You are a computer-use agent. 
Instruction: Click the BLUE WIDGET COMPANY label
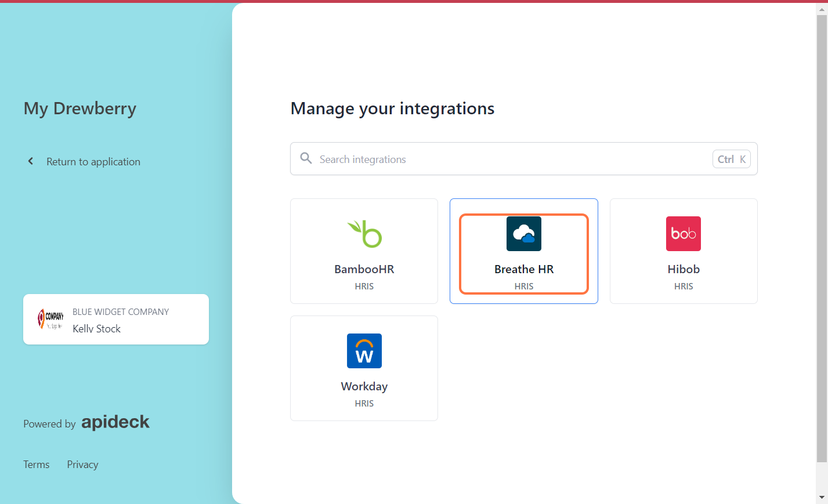point(121,312)
